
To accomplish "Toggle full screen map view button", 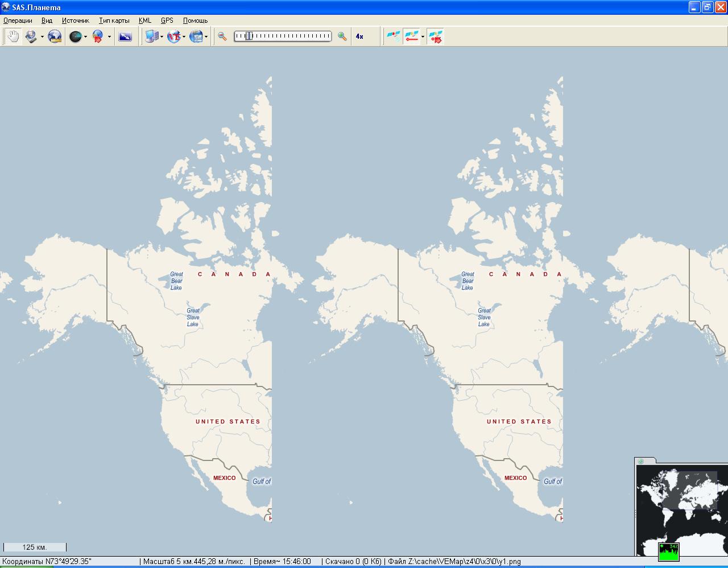I will [x=125, y=36].
